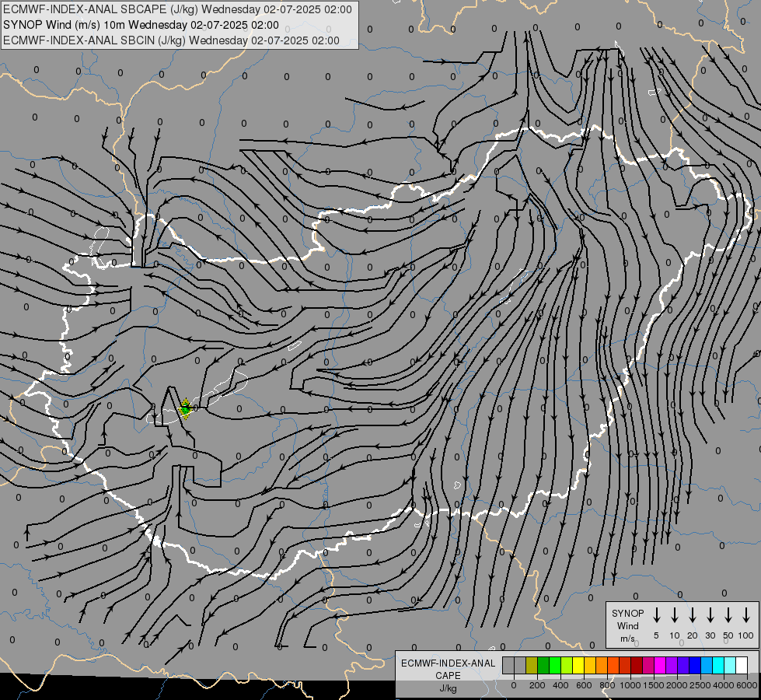Select the green diamond marker on the map
This screenshot has height=700, width=761.
tap(185, 408)
